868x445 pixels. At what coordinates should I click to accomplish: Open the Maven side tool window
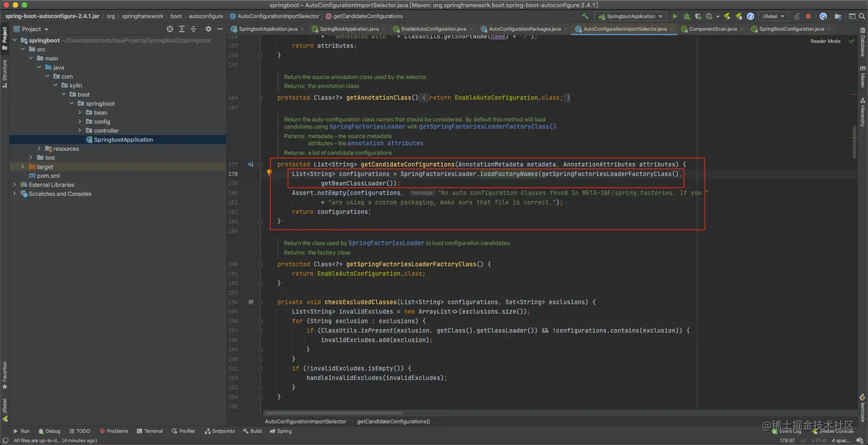coord(862,76)
